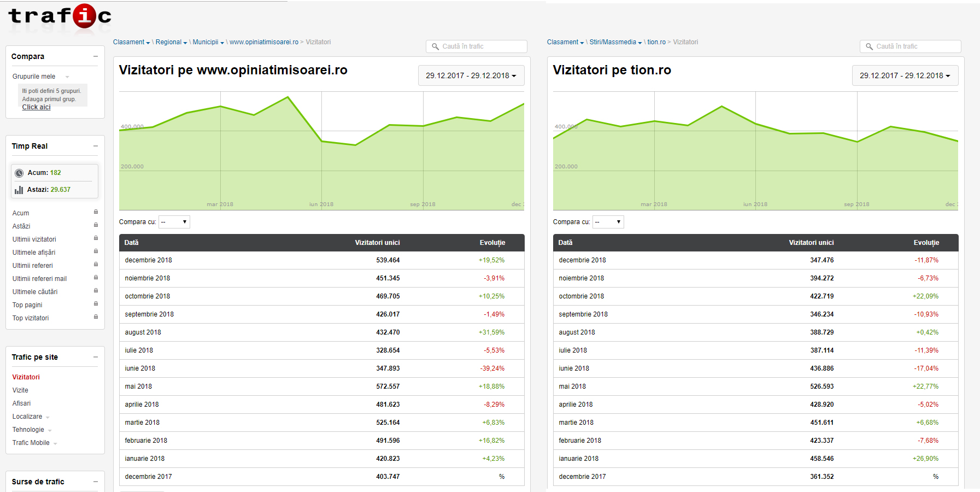Image resolution: width=980 pixels, height=492 pixels.
Task: Focus search field above opiniatimisoarei chart
Action: tap(477, 46)
